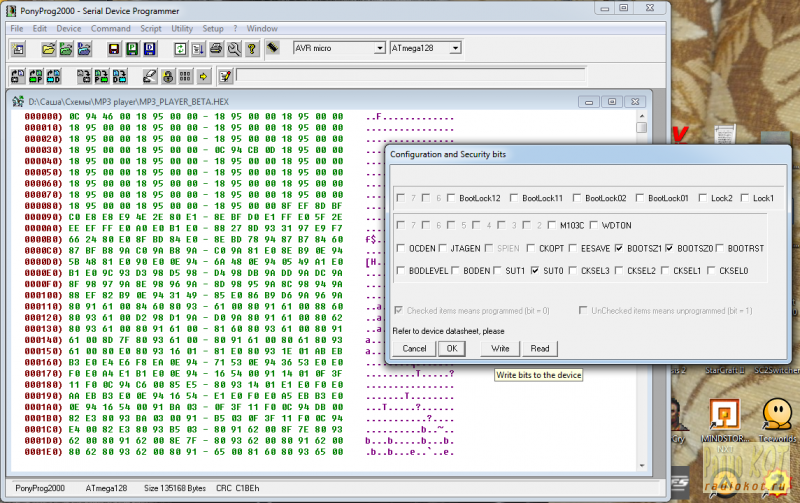Open the AVR micro device family dropdown
This screenshot has width=800, height=503.
click(x=379, y=48)
